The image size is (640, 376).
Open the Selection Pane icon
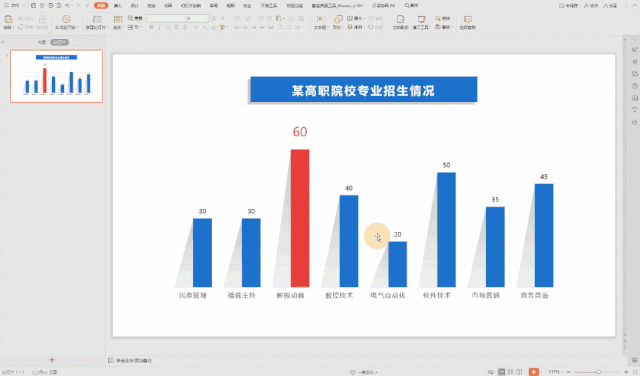click(x=468, y=19)
